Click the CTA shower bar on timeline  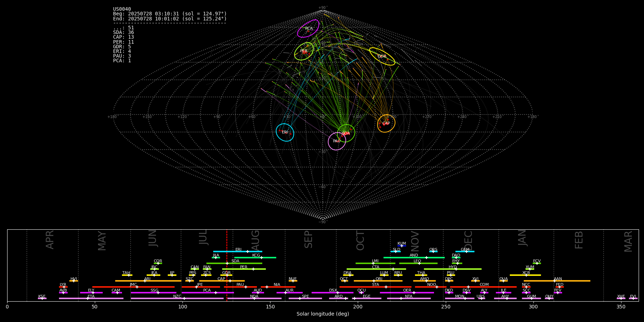(376, 269)
